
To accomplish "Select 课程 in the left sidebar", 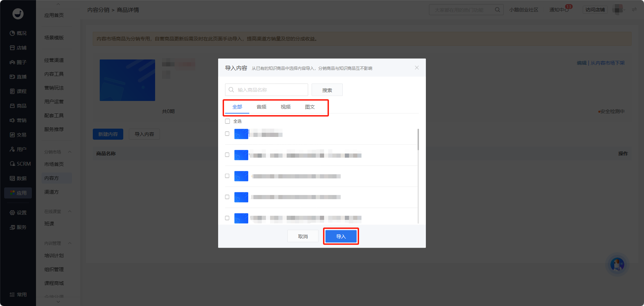I will click(18, 91).
